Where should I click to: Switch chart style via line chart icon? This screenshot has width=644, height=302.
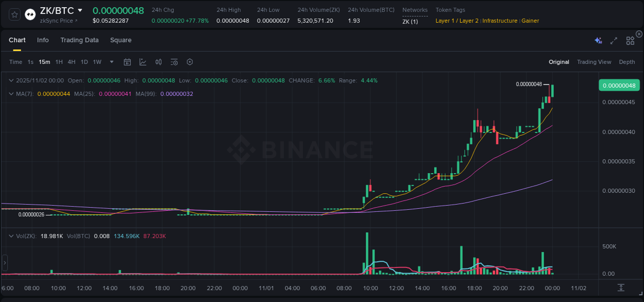point(143,62)
